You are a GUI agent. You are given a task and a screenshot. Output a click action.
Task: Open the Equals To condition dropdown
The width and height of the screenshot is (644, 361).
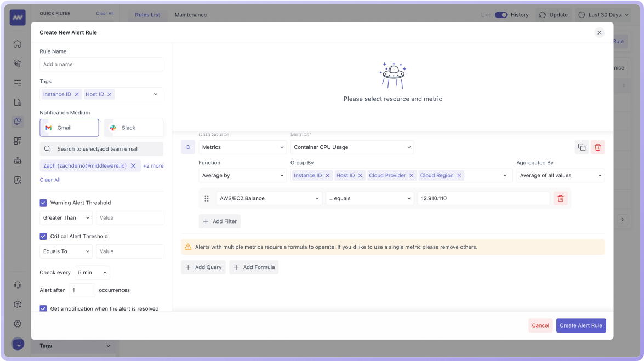coord(66,251)
